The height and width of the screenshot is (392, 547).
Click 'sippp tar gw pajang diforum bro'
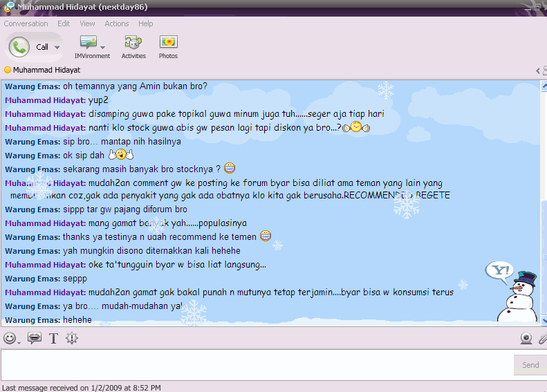coord(125,209)
